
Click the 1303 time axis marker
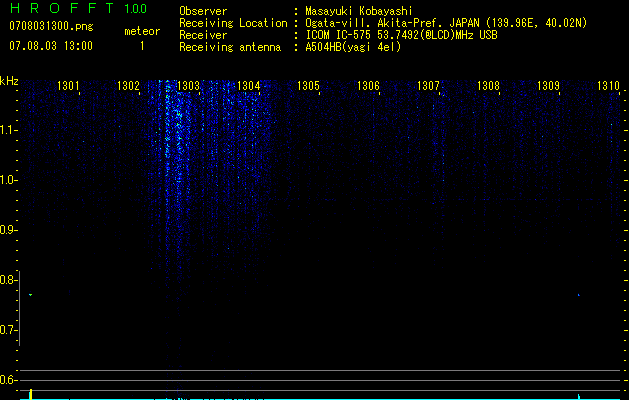click(188, 85)
